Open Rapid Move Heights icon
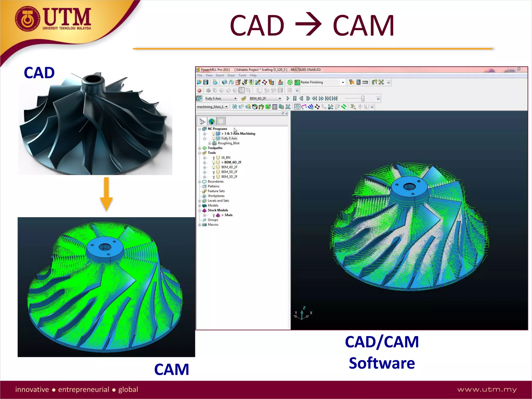 tap(238, 82)
